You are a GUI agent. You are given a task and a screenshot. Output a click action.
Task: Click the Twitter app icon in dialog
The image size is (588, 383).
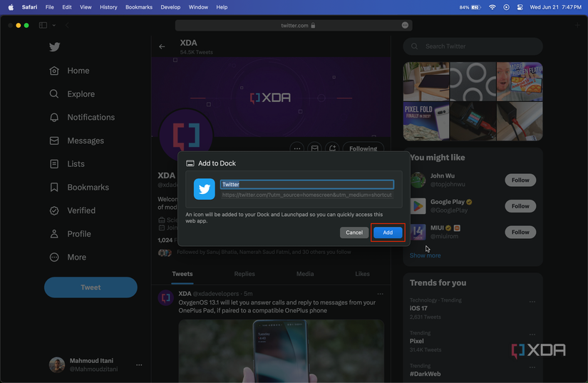205,189
